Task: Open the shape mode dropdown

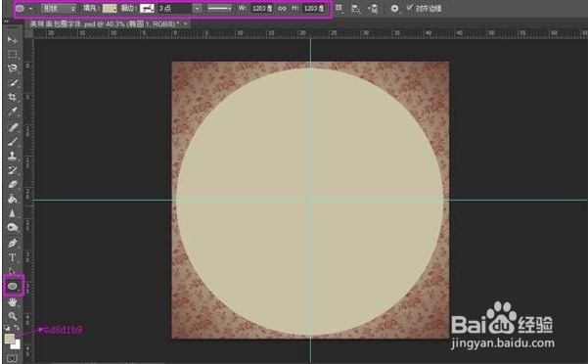Action: coord(59,8)
